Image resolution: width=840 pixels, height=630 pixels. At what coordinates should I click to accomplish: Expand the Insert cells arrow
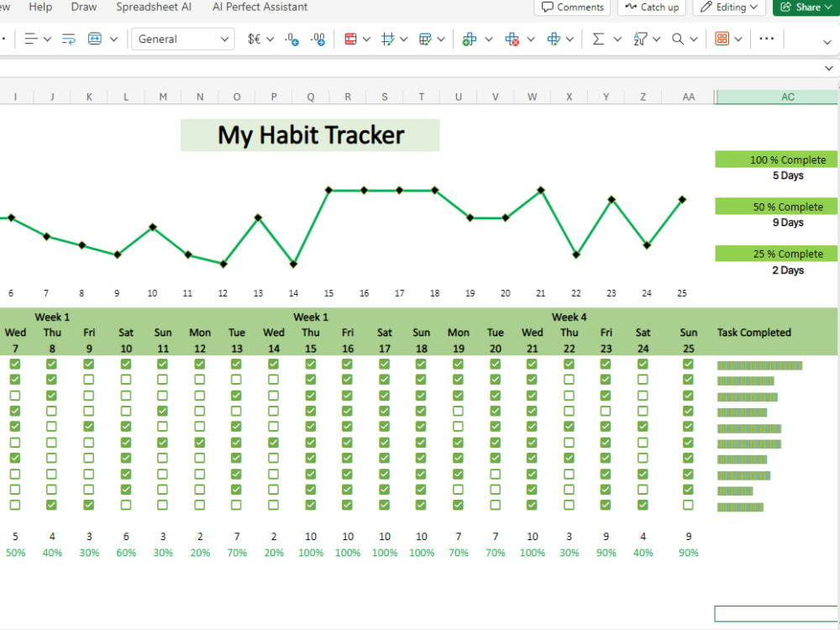coord(489,39)
